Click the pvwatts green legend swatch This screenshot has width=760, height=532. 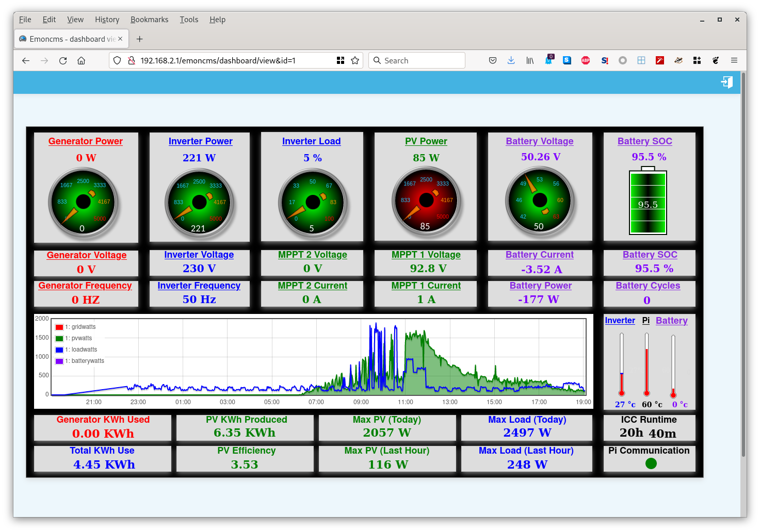59,339
